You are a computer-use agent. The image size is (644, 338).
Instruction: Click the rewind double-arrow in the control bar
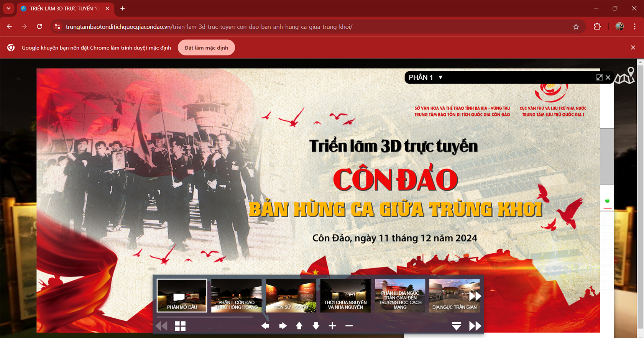(x=161, y=326)
